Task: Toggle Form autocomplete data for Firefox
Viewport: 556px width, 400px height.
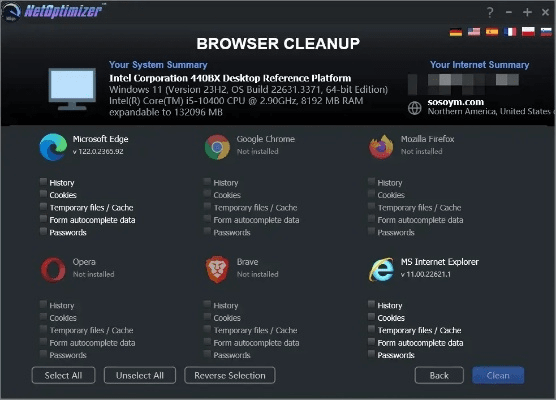Action: (371, 219)
